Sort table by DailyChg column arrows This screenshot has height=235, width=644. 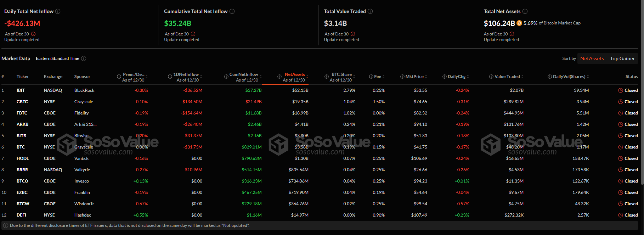(x=468, y=77)
